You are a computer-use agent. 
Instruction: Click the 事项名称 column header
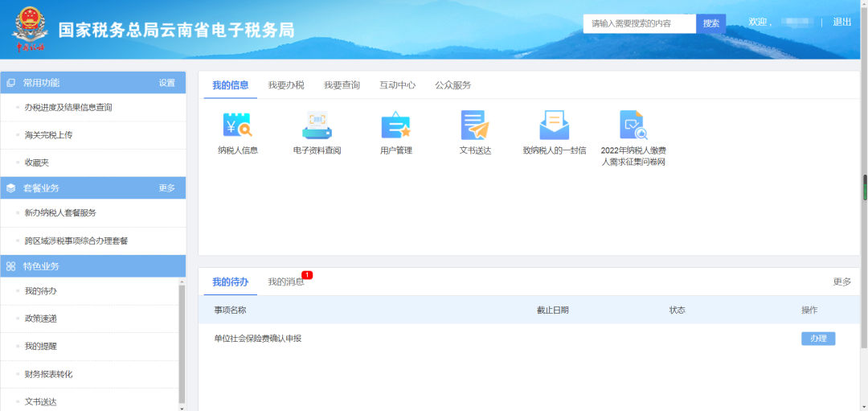pyautogui.click(x=231, y=310)
